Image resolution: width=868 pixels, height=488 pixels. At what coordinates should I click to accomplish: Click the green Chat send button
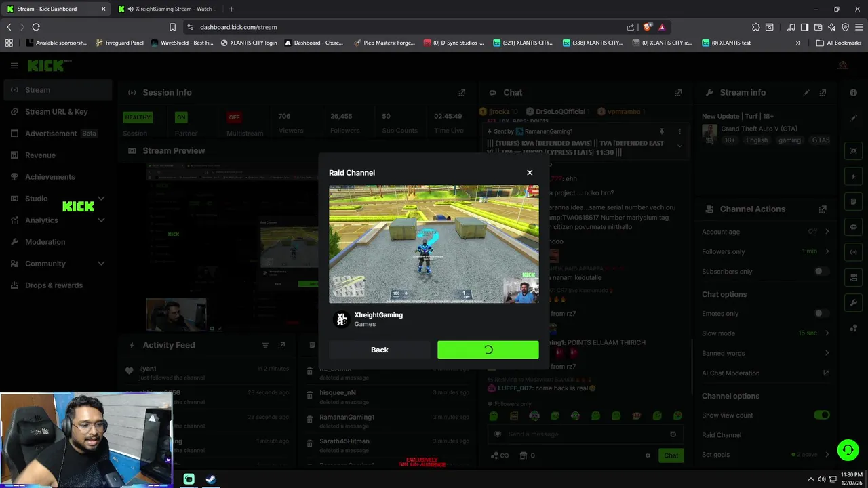(671, 455)
